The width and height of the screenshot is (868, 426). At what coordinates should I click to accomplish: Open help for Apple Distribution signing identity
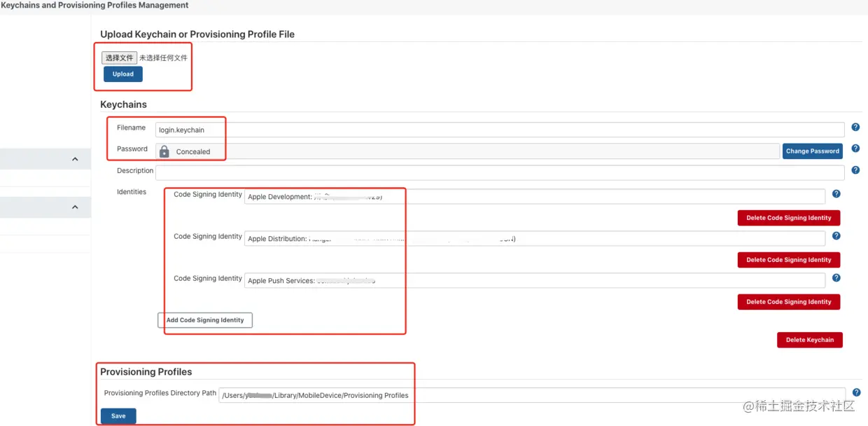tap(836, 236)
